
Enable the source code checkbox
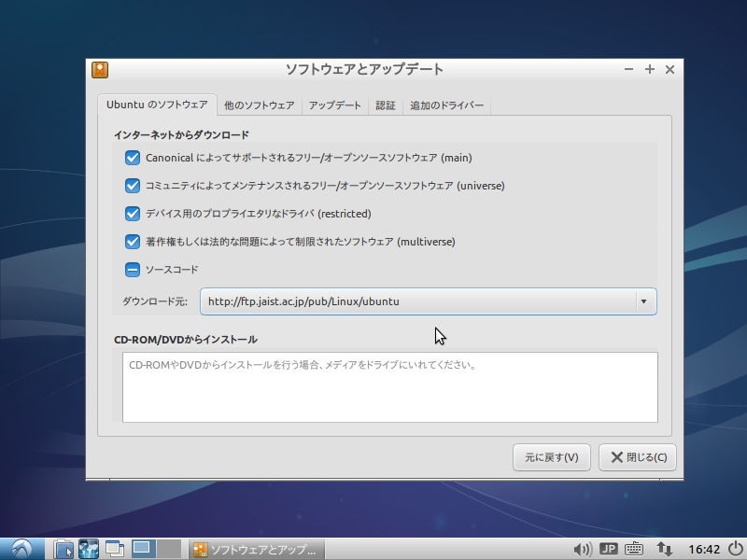point(133,269)
